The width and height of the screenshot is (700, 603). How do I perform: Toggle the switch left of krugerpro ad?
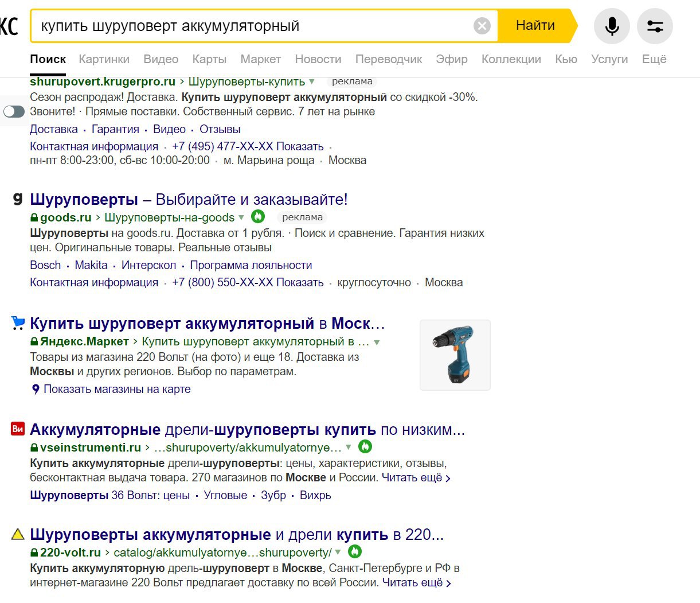click(x=14, y=111)
